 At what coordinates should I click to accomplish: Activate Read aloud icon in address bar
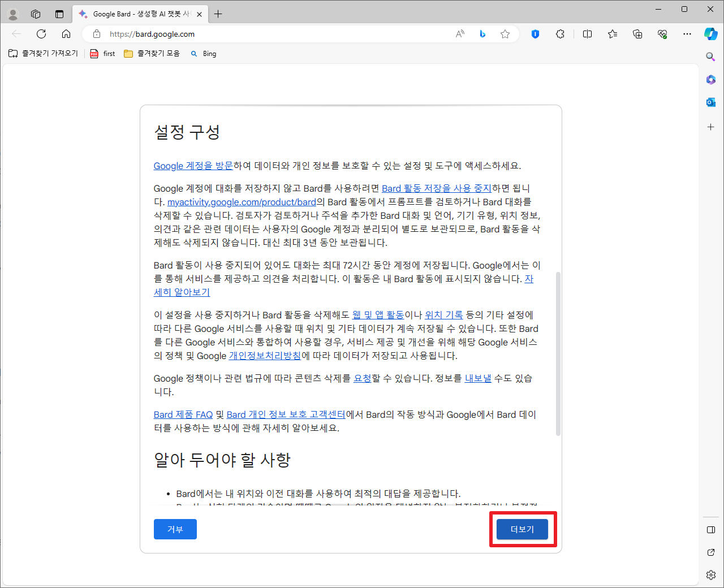(x=460, y=34)
